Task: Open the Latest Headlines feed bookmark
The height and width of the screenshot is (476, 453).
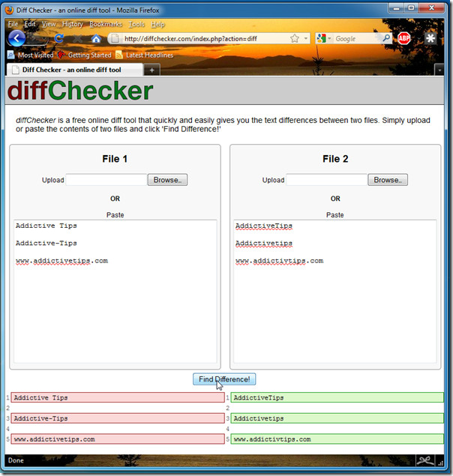Action: [x=144, y=55]
